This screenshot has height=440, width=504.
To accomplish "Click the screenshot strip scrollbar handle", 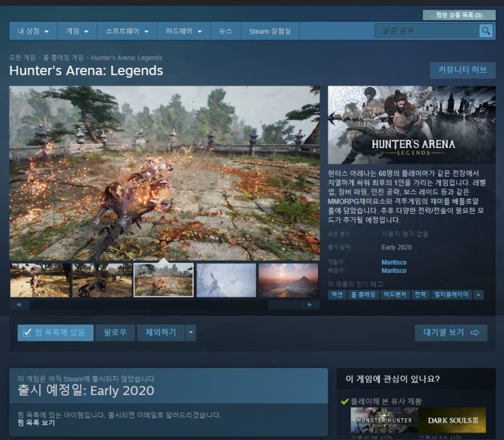I will click(x=284, y=305).
